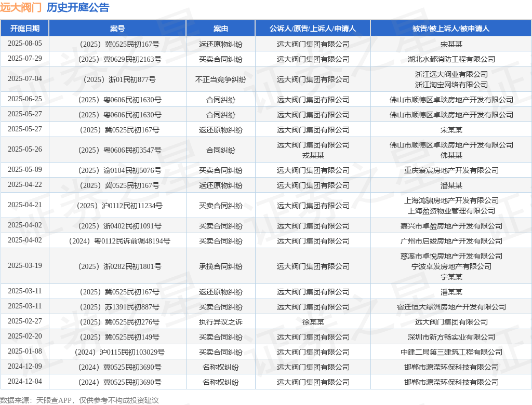Click plaintiff 戎某某
532x405 pixels.
(x=313, y=155)
